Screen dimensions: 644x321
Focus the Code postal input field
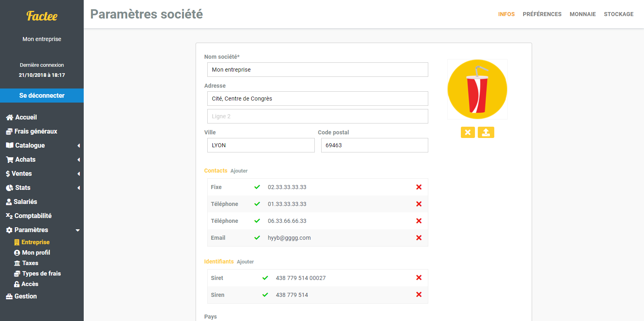[x=374, y=145]
